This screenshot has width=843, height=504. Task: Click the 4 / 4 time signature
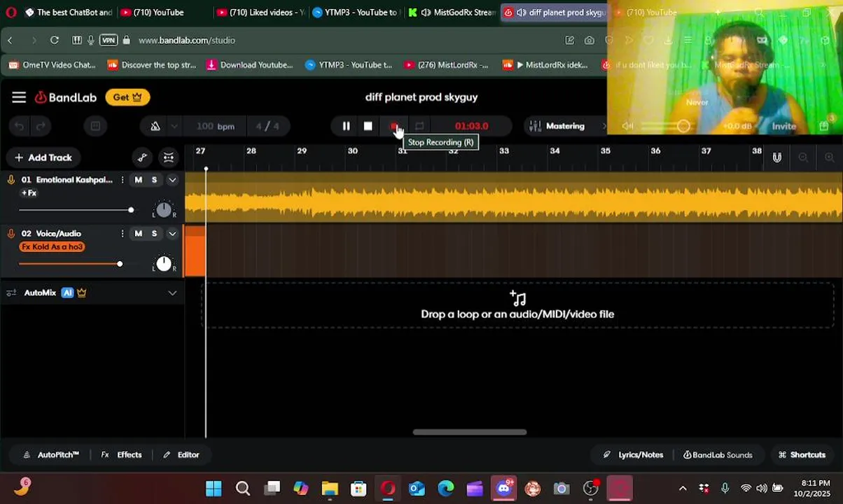[x=267, y=126]
